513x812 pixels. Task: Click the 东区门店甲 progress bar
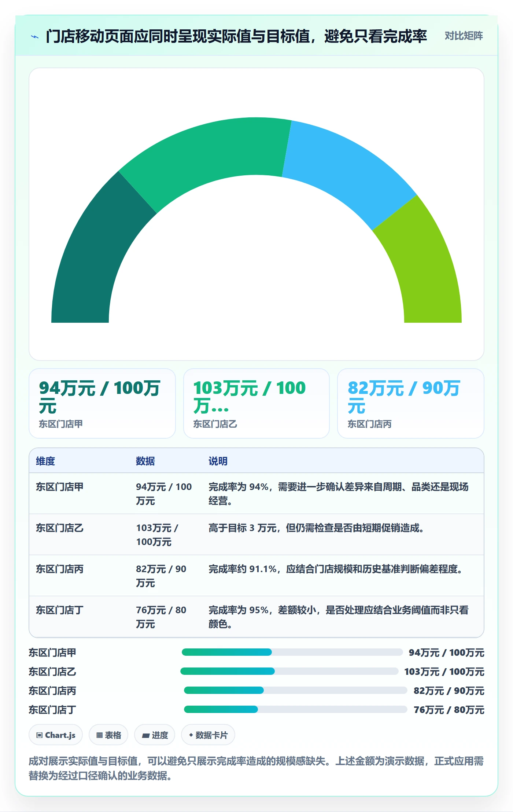pos(292,652)
